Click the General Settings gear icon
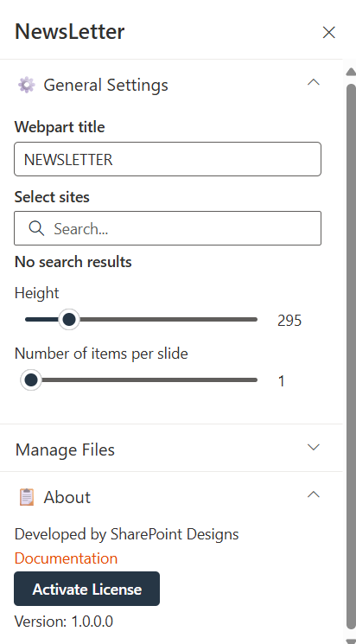The image size is (356, 644). (x=26, y=85)
